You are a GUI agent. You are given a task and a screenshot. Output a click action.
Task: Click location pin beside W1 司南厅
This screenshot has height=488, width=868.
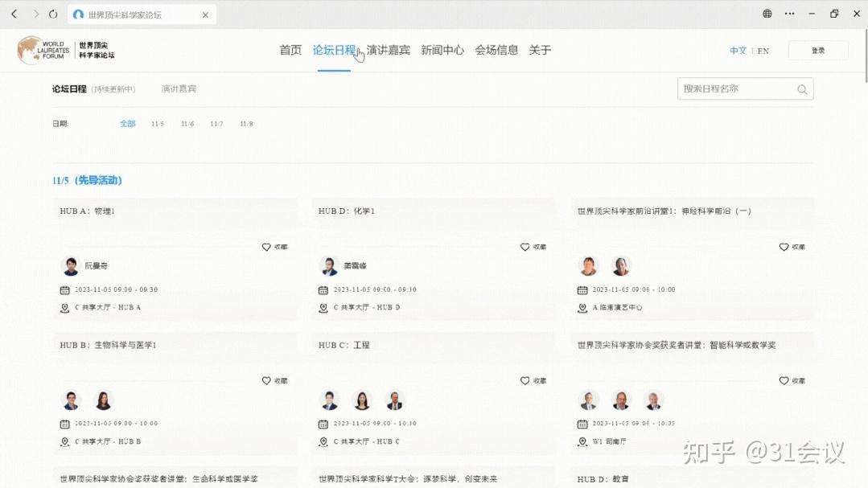click(582, 442)
